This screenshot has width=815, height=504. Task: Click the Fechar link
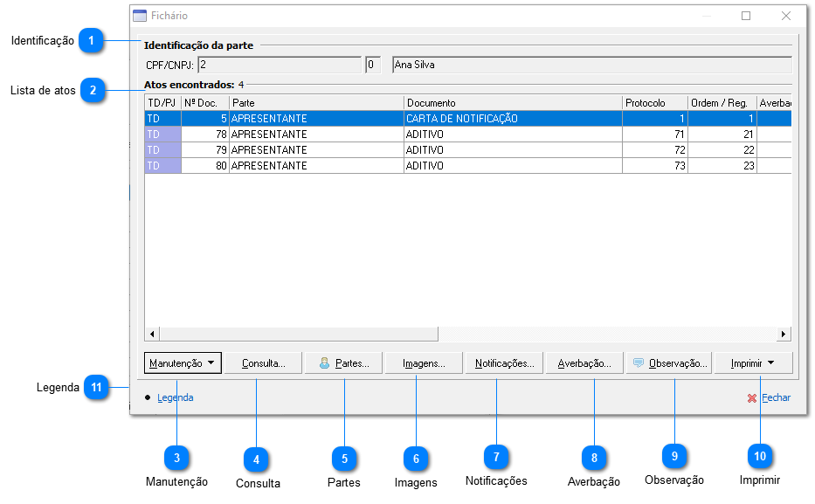[776, 397]
